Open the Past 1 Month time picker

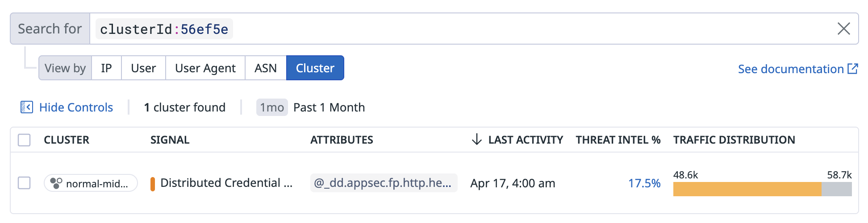pyautogui.click(x=329, y=107)
